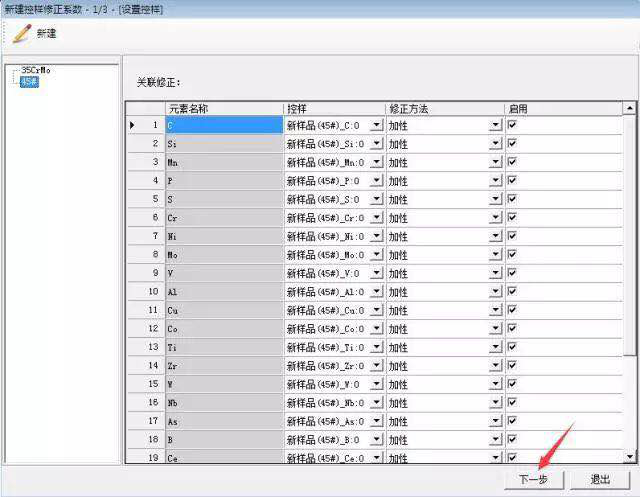
Task: Uncheck the 启用 checkbox for element C
Action: 512,125
